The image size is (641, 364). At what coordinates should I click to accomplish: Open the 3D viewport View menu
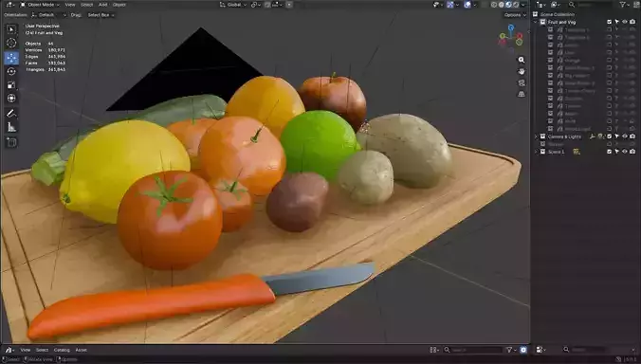click(x=70, y=5)
